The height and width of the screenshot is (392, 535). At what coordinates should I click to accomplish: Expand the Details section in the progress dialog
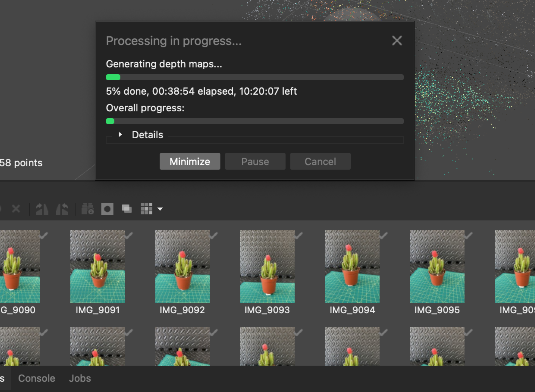[x=120, y=134]
